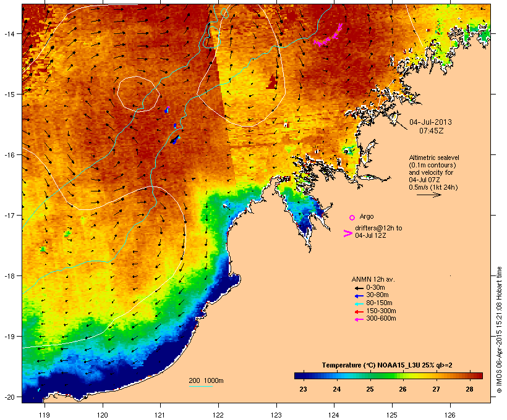The height and width of the screenshot is (420, 507).
Task: Click the latitude axis label -20
Action: pyautogui.click(x=9, y=397)
